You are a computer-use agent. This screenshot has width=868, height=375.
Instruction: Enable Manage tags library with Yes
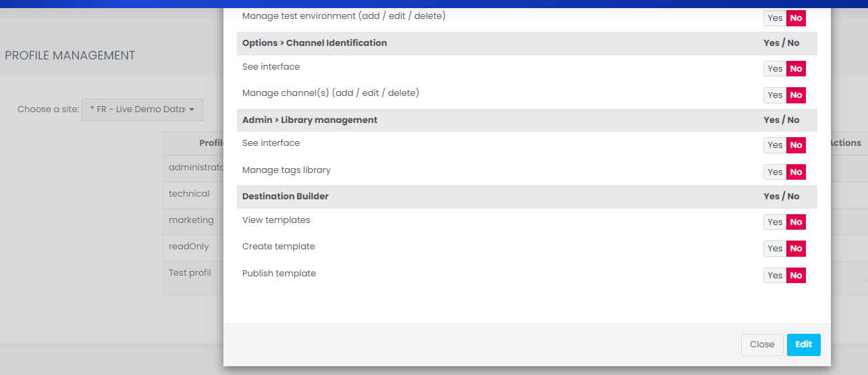point(775,172)
